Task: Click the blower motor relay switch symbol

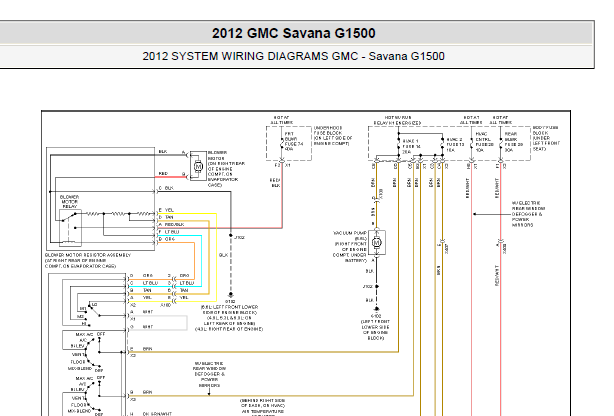Action: (x=70, y=228)
